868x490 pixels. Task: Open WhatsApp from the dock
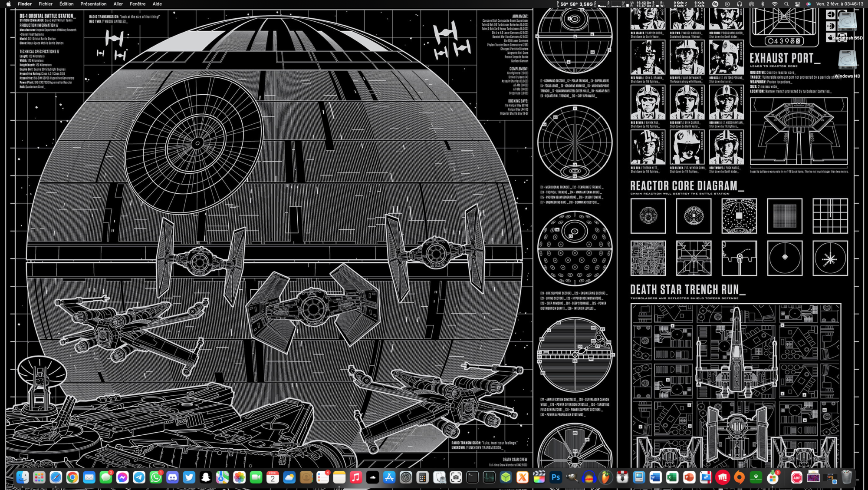point(156,478)
